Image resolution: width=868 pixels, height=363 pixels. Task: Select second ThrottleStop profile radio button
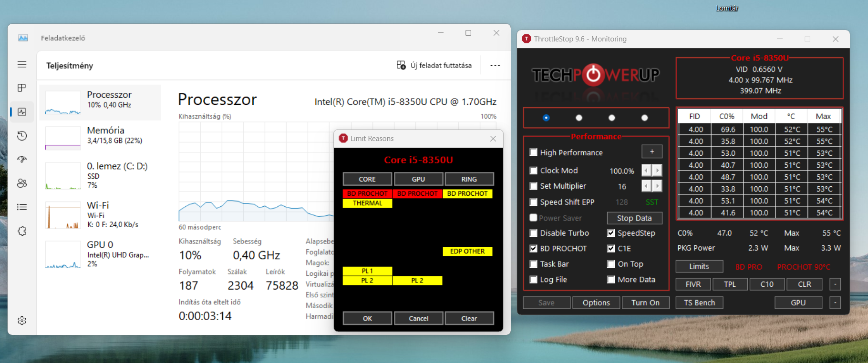click(579, 118)
